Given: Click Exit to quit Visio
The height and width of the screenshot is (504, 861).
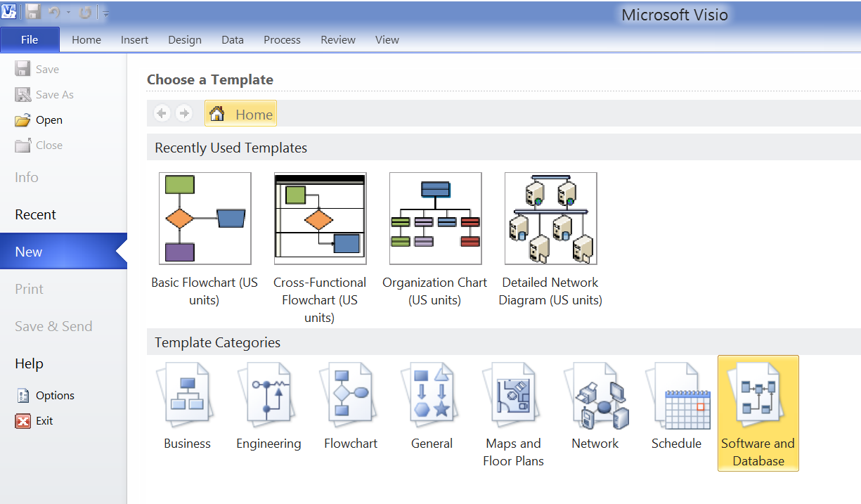Looking at the screenshot, I should (35, 421).
